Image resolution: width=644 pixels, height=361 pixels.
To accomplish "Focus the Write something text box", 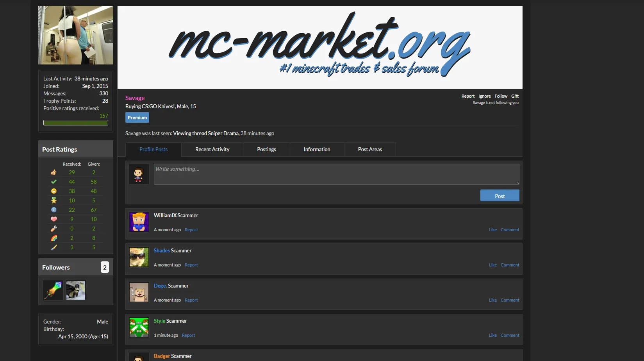I will tap(336, 174).
